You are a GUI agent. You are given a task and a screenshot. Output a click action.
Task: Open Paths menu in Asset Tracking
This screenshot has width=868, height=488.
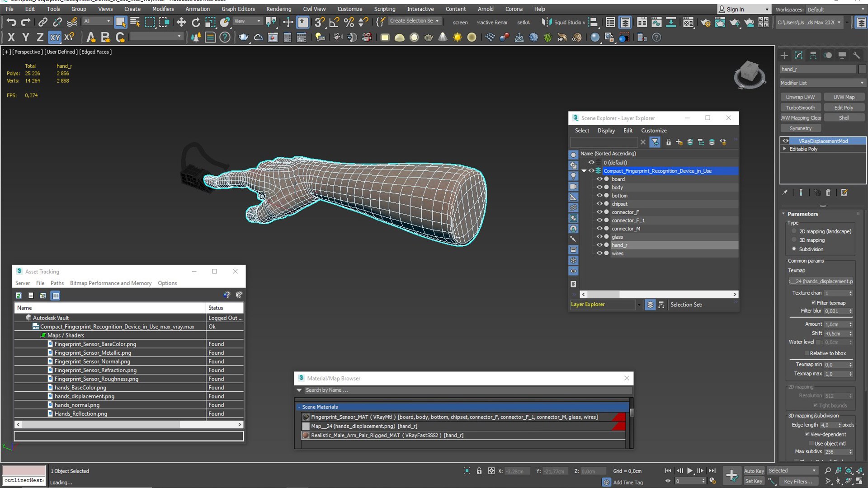pyautogui.click(x=57, y=283)
